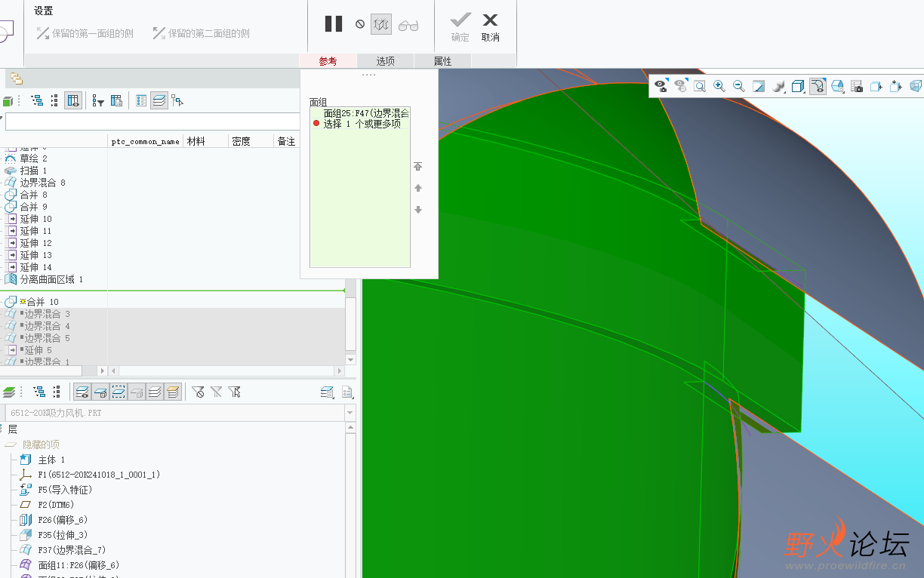Zoom in with magnifier plus icon
This screenshot has width=924, height=578.
[x=719, y=86]
